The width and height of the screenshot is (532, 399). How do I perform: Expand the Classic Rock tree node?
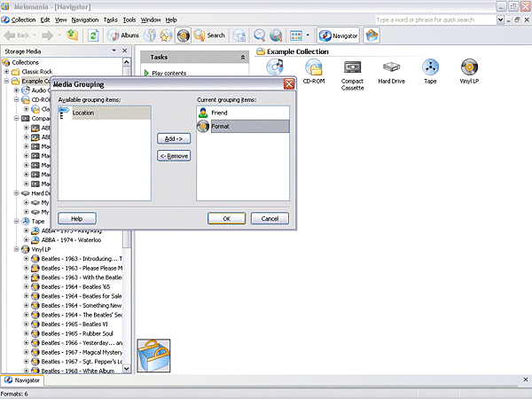click(x=7, y=72)
